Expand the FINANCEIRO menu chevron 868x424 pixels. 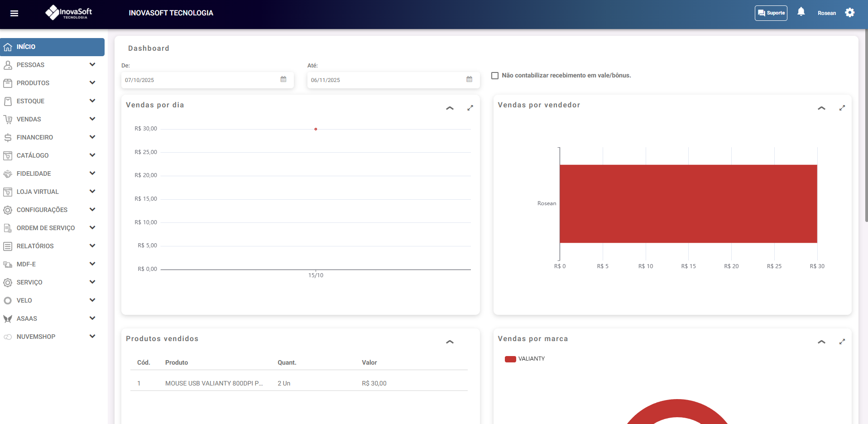click(x=92, y=137)
